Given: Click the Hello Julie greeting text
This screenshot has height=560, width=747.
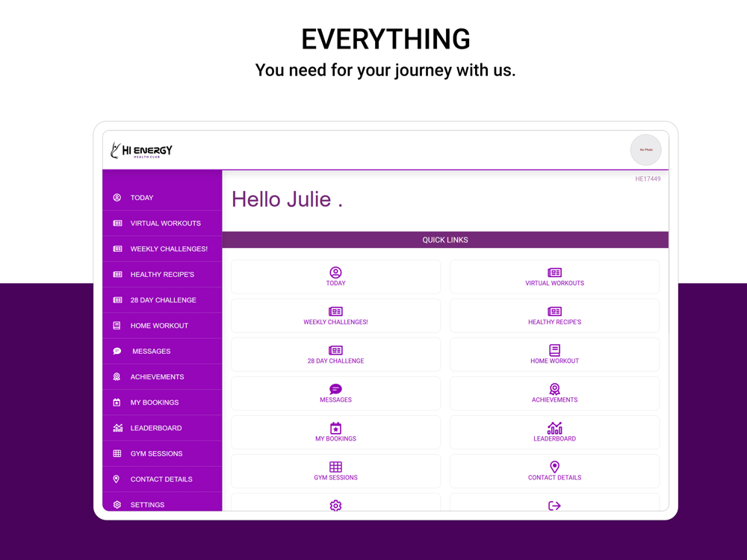Looking at the screenshot, I should 288,199.
